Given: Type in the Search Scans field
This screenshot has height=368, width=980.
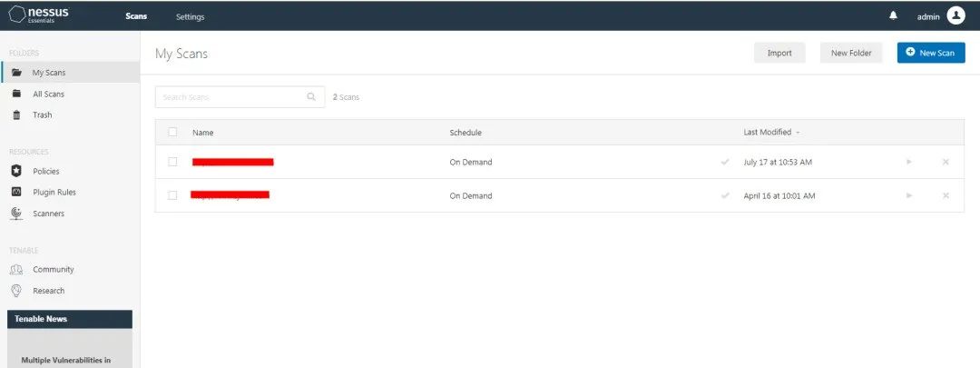Looking at the screenshot, I should (230, 96).
